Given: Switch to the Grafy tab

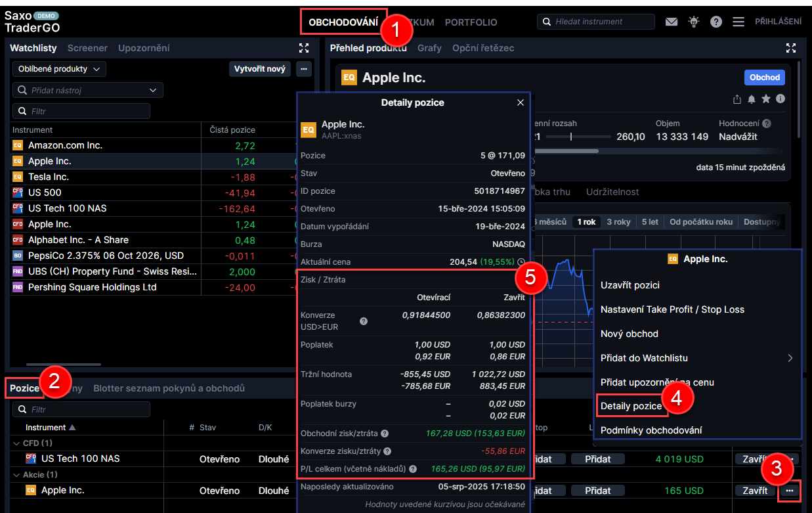Looking at the screenshot, I should tap(429, 48).
